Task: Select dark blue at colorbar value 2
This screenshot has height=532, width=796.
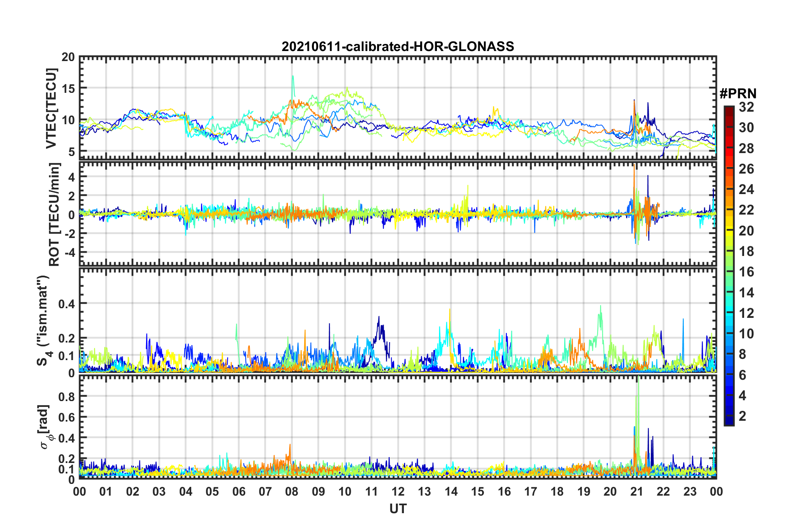Action: tap(729, 416)
